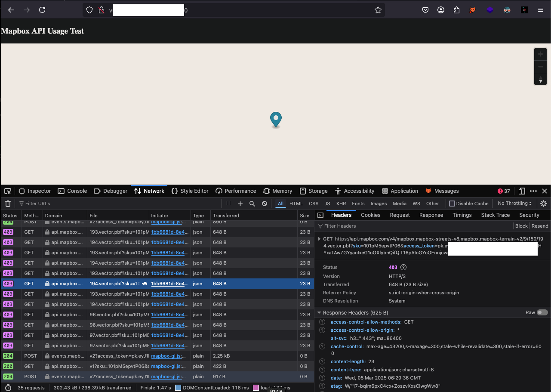Open the Pocket save icon in toolbar
Viewport: 551px width, 392px height.
tap(425, 10)
